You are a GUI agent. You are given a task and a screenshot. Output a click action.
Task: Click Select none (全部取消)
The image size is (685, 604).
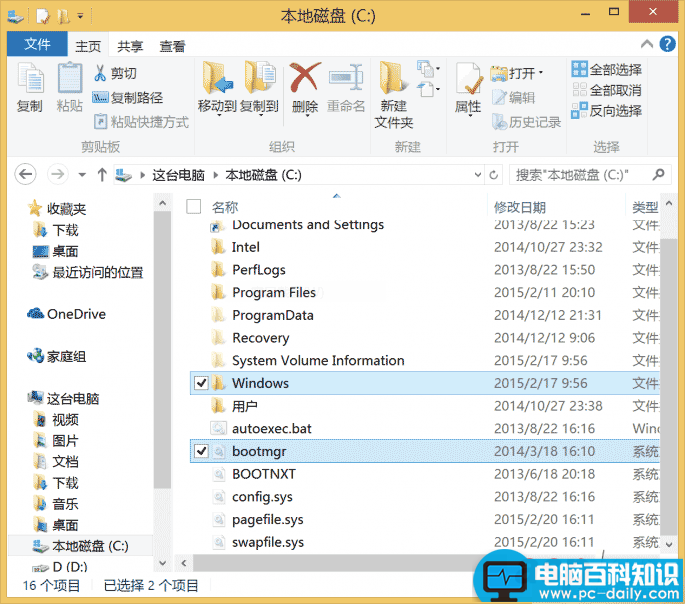(606, 90)
